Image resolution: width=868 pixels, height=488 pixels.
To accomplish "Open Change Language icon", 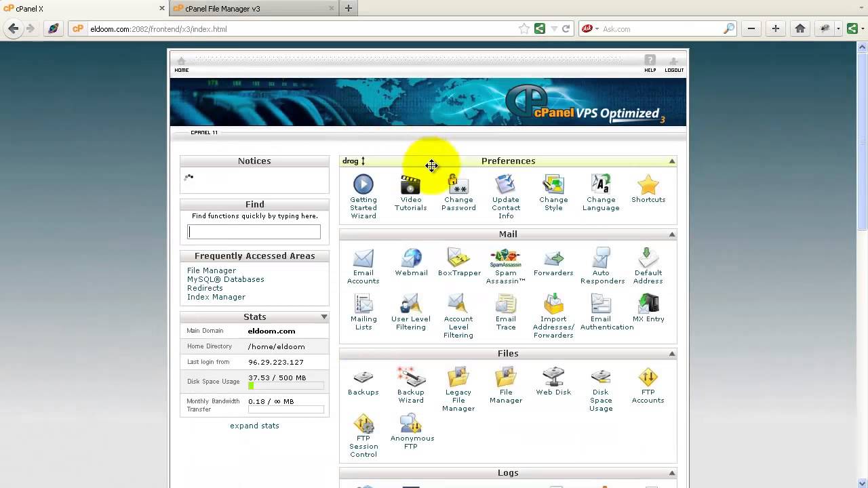I will click(x=601, y=184).
